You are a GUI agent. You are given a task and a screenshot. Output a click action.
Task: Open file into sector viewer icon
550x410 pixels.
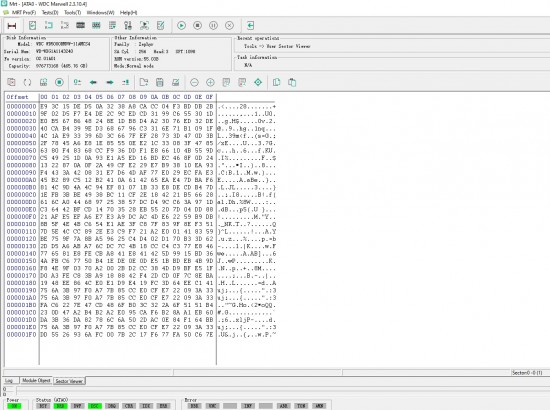pyautogui.click(x=143, y=82)
